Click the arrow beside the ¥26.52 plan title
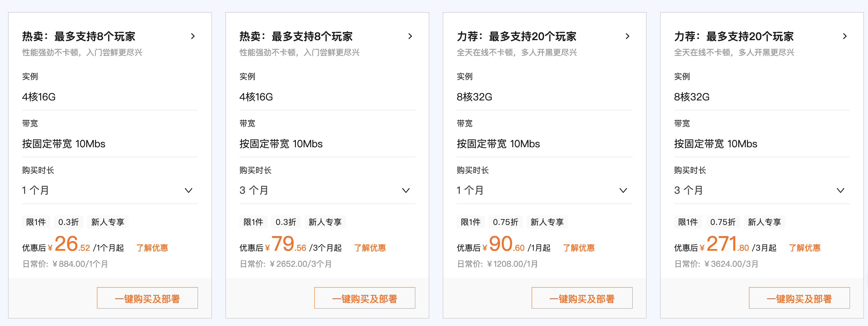868x326 pixels. tap(193, 36)
